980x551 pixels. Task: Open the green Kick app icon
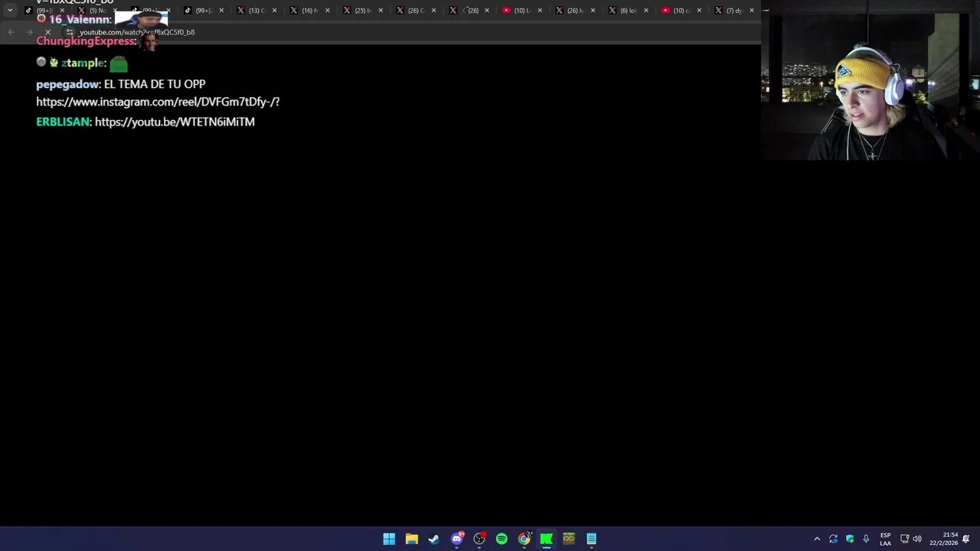tap(547, 539)
